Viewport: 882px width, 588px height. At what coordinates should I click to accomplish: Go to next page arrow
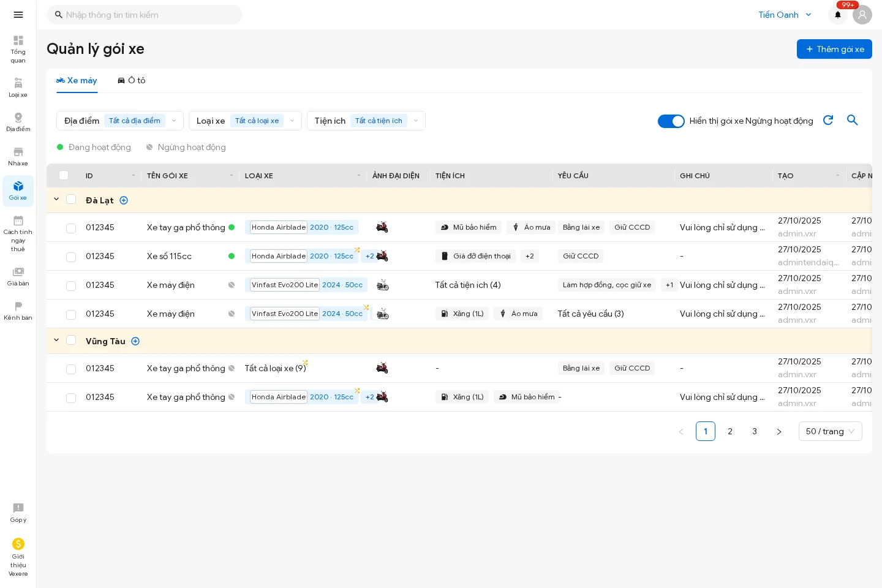pos(779,431)
